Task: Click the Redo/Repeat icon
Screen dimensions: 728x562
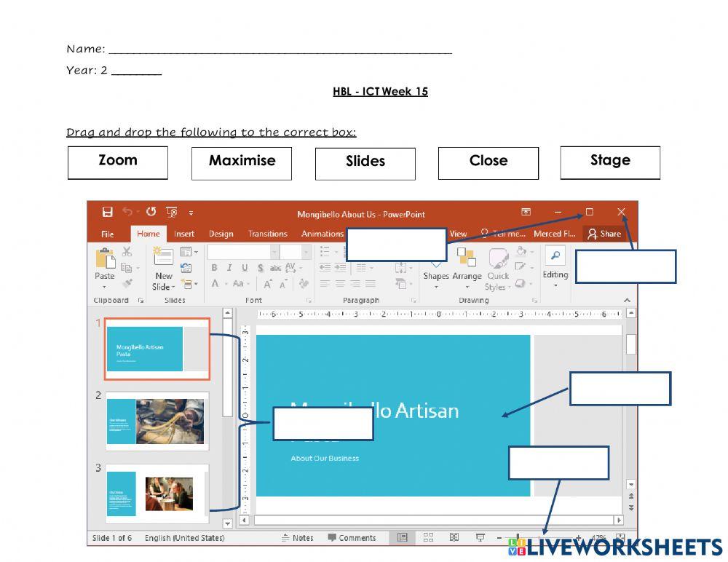Action: [151, 212]
